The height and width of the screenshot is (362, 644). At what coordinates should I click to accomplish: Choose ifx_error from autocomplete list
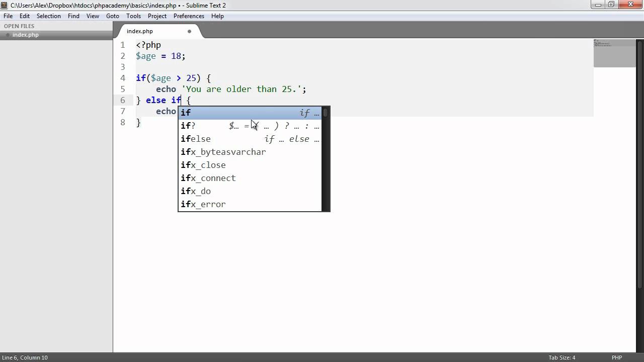pos(250,204)
